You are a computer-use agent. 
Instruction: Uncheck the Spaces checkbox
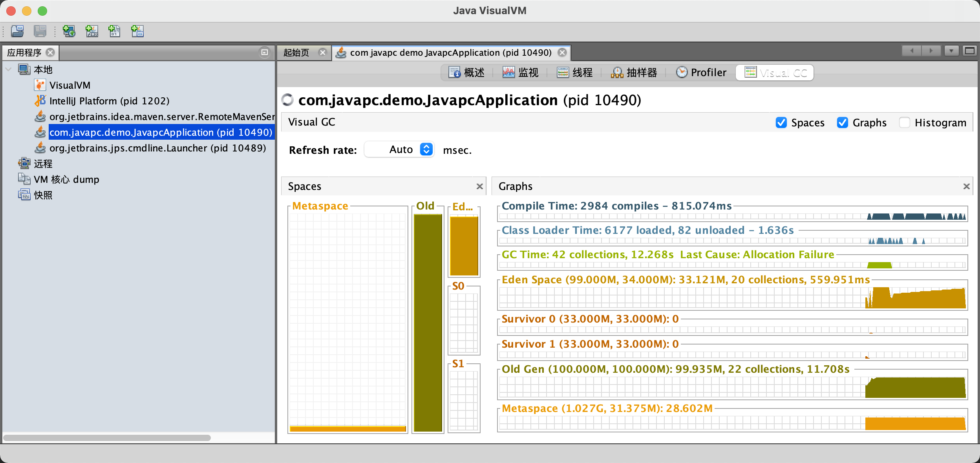tap(781, 123)
